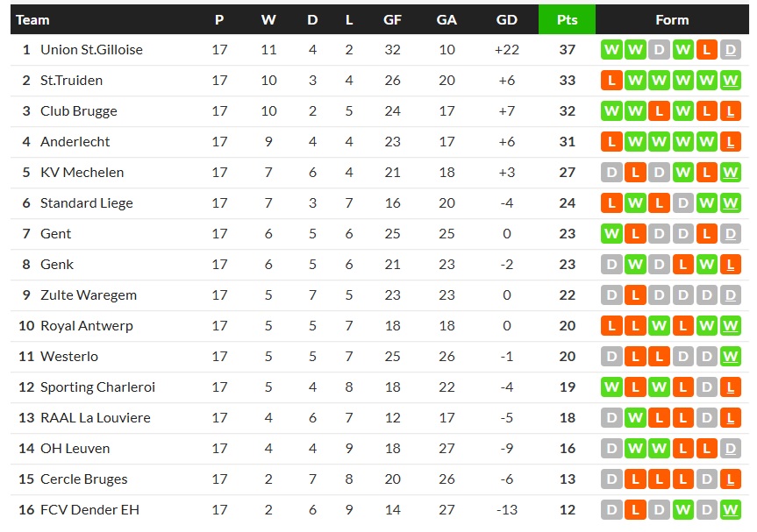Open the Royal Antwerp team page
757x532 pixels.
pyautogui.click(x=86, y=326)
